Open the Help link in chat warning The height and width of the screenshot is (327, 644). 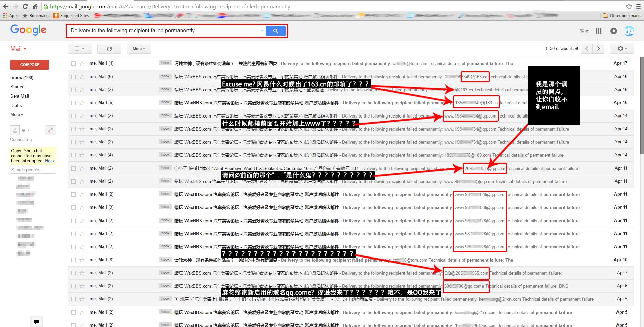pyautogui.click(x=49, y=161)
